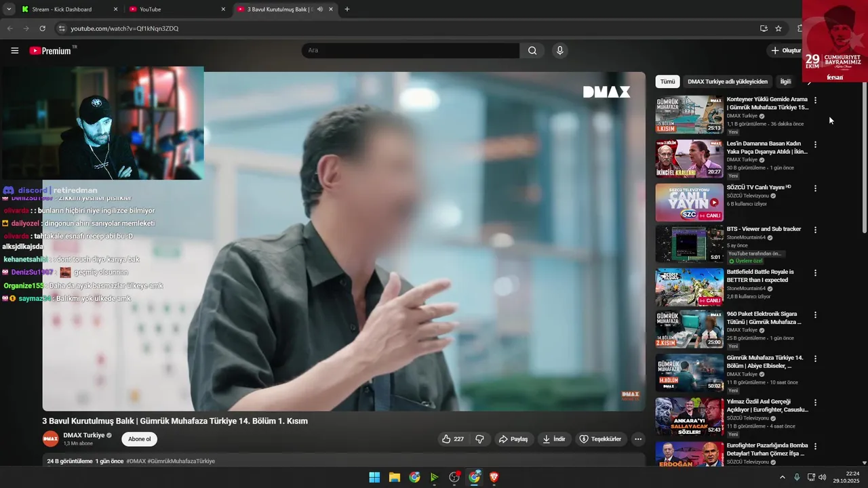
Task: Open the YouTube guide hamburger menu
Action: 15,50
